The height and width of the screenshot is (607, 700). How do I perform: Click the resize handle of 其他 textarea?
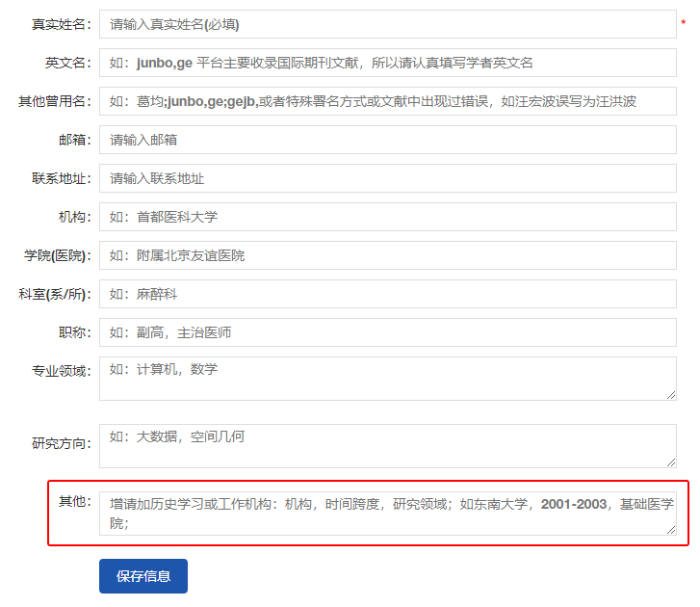tap(671, 530)
